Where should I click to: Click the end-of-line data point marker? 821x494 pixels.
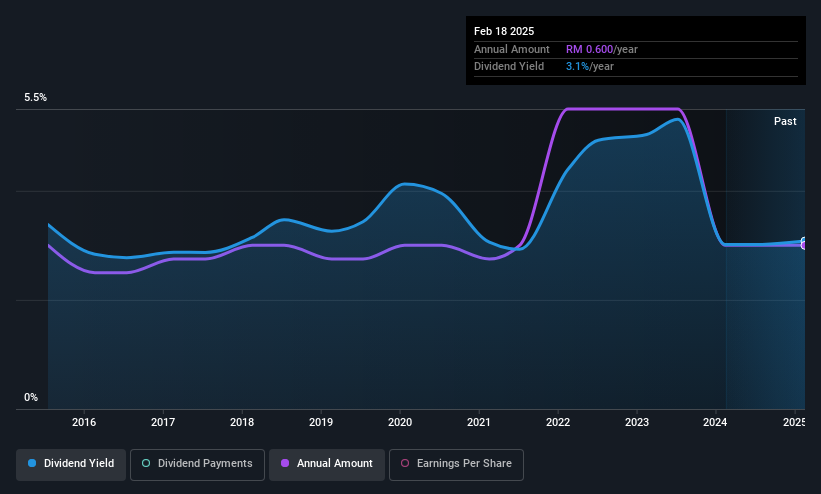804,244
